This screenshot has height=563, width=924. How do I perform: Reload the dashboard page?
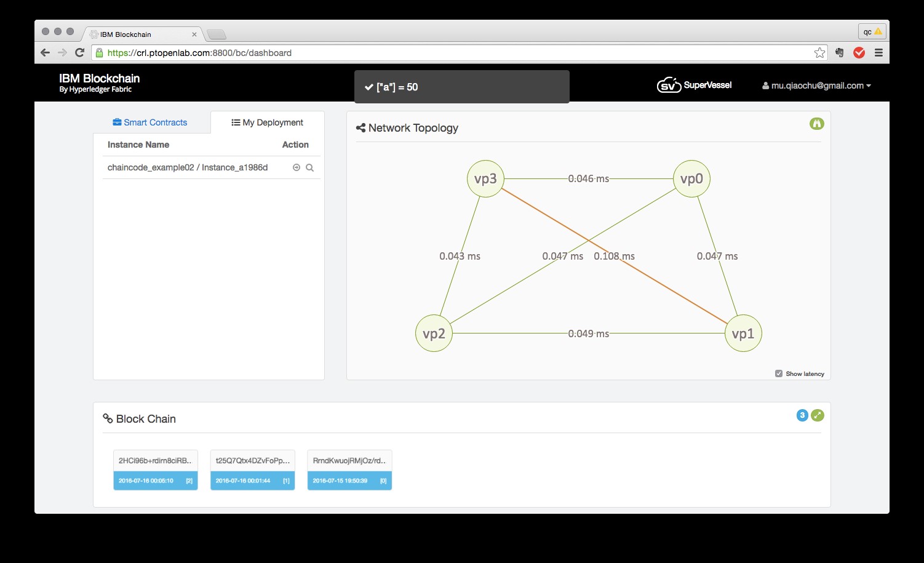tap(79, 53)
